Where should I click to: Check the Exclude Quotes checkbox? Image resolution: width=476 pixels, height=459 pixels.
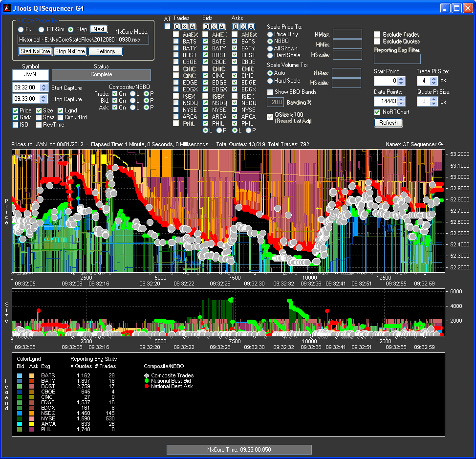(377, 41)
